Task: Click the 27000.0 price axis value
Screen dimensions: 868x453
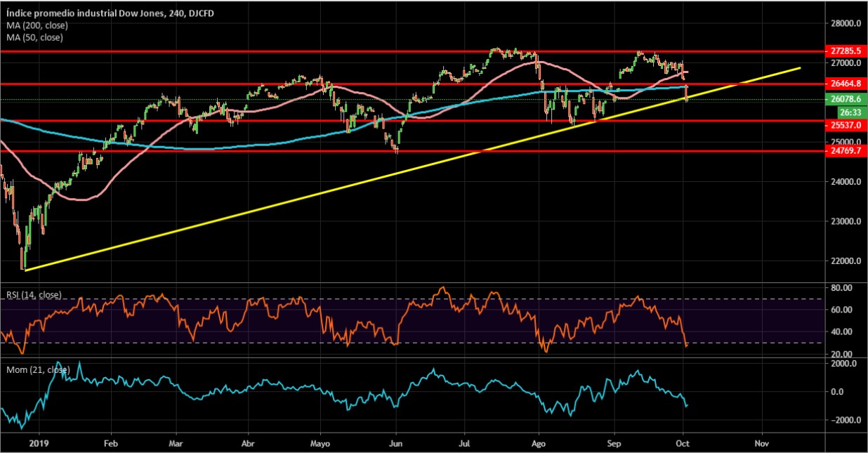Action: tap(846, 63)
